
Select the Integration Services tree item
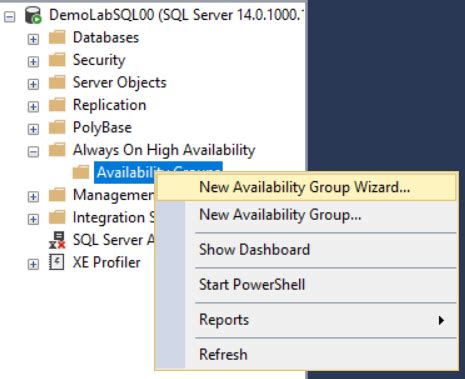[x=113, y=218]
